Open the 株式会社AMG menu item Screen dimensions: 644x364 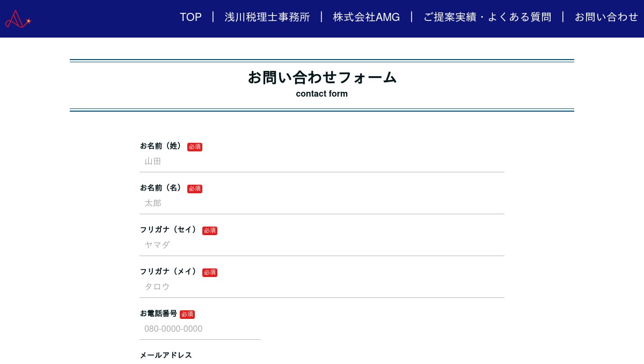(366, 17)
